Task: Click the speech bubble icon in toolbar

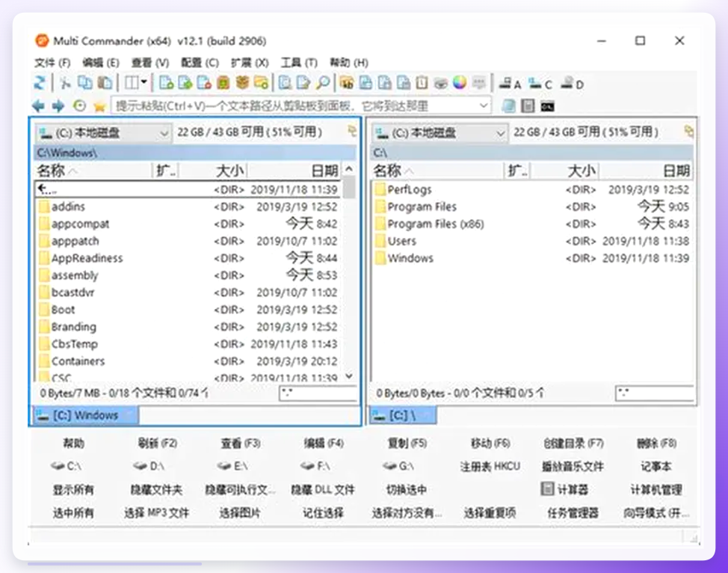Action: 478,83
